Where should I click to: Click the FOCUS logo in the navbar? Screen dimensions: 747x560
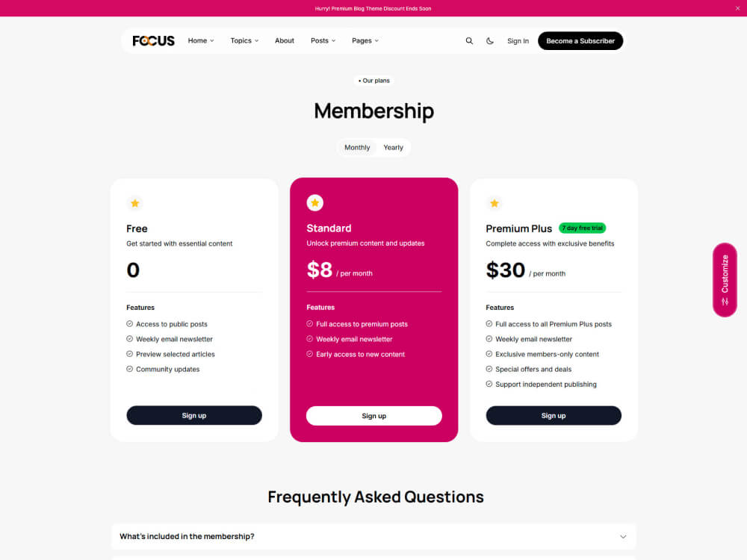click(153, 40)
